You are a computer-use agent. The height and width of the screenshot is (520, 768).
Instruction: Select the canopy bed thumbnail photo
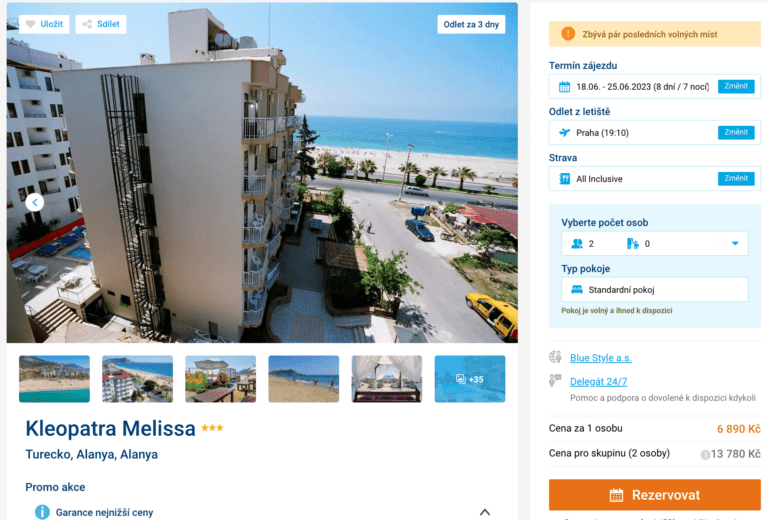(x=386, y=379)
